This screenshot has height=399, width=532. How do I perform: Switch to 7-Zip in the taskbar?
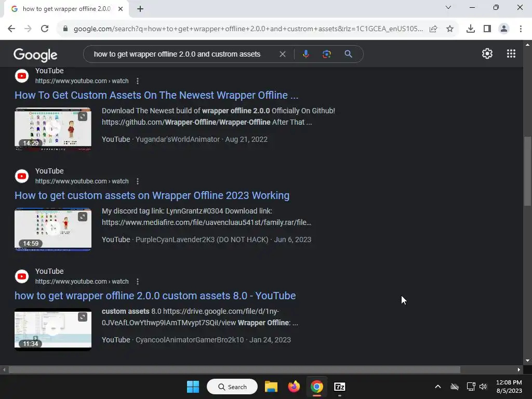pos(340,387)
